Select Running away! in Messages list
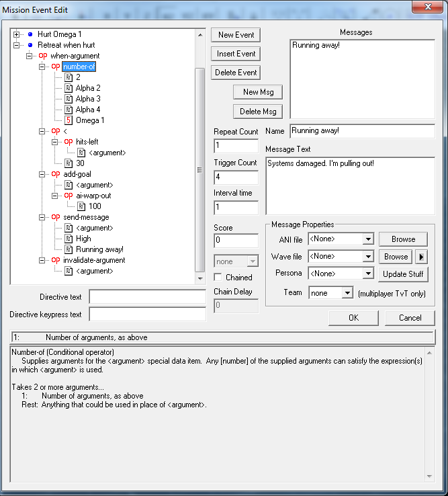Screen dimensions: 448x496 tap(316, 46)
